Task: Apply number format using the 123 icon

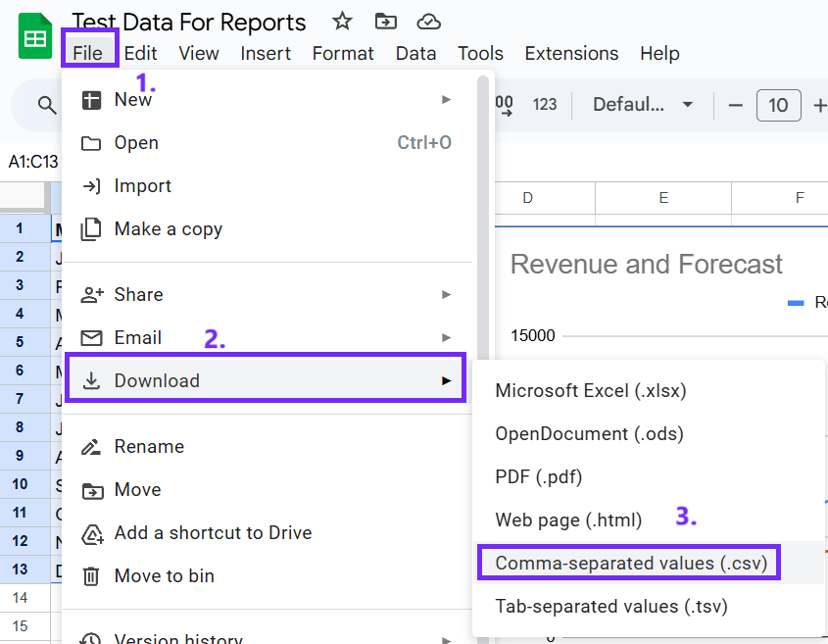Action: tap(546, 105)
